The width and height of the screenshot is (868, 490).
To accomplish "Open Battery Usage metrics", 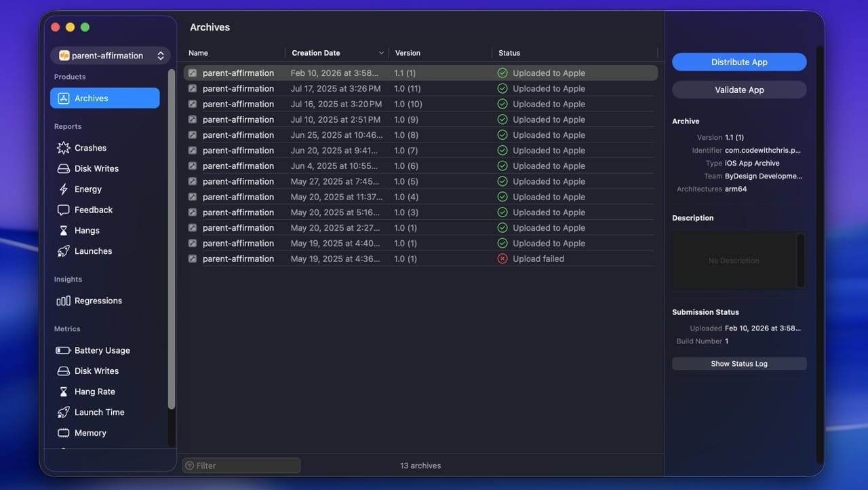I will (105, 350).
